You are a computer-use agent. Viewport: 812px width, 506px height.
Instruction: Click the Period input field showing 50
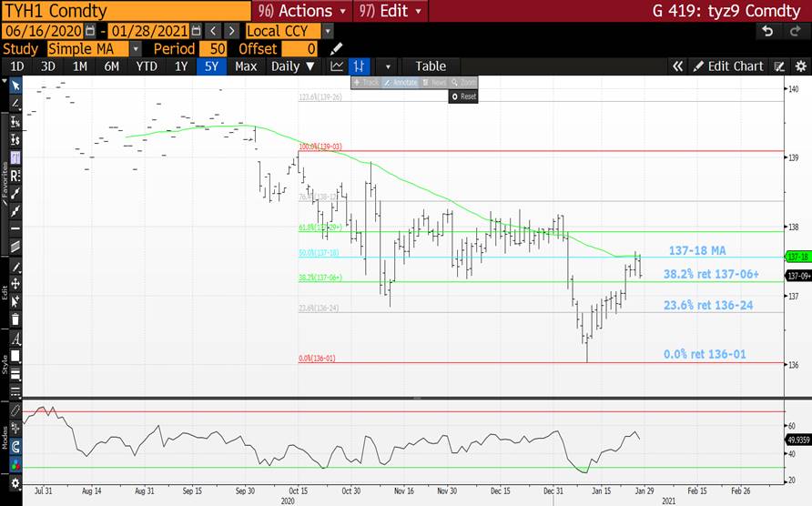[x=213, y=48]
